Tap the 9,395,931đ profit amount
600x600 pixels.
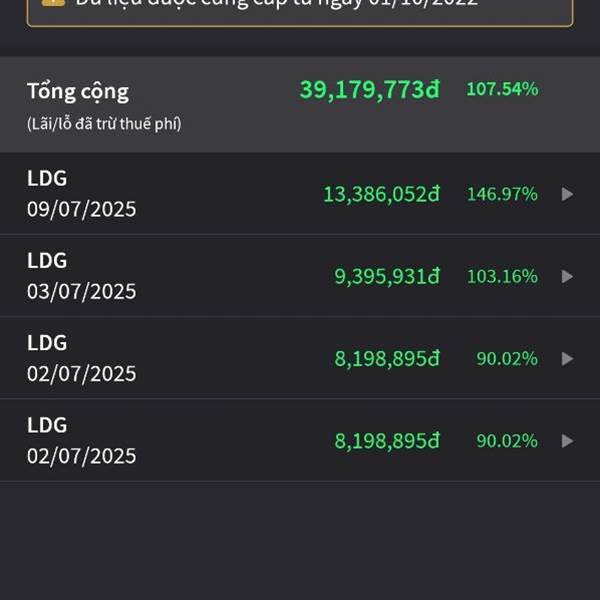pyautogui.click(x=387, y=276)
